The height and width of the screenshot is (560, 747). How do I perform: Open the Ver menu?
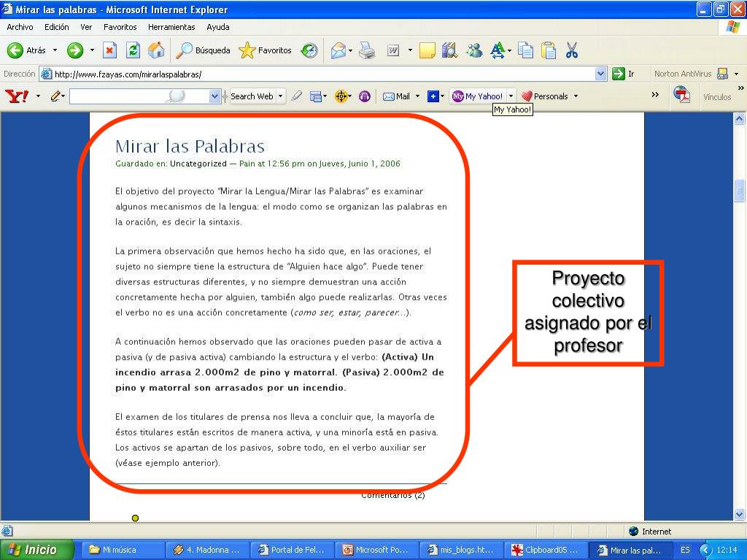(86, 27)
